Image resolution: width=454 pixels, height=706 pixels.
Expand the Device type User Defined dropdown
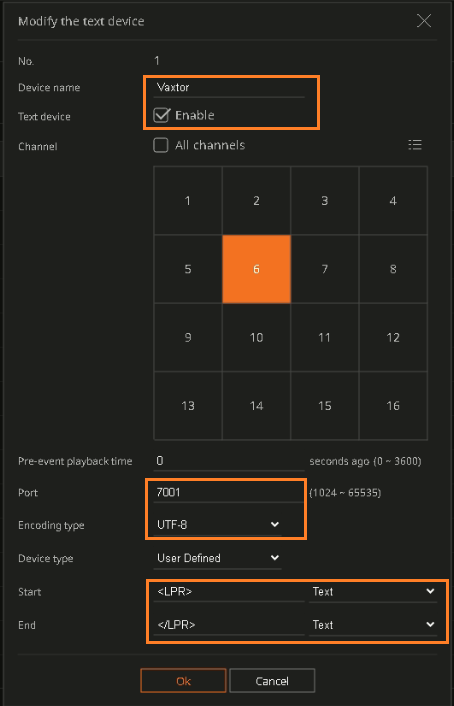218,558
